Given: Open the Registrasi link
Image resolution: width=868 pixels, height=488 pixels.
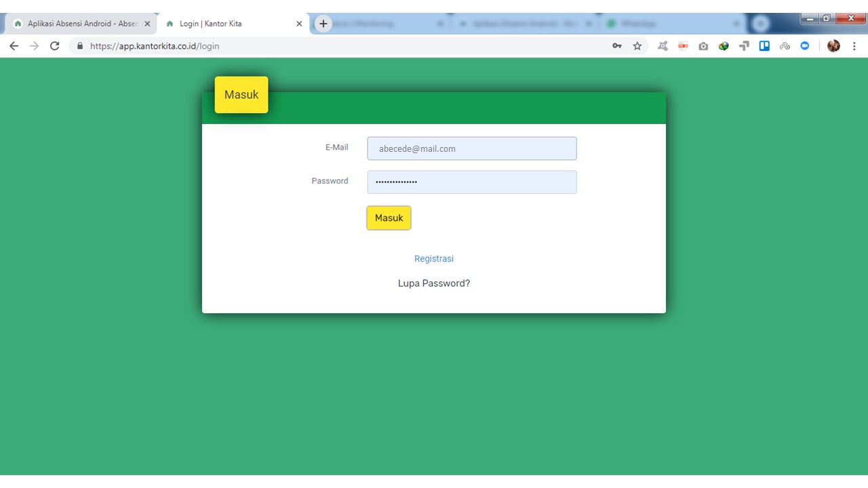Looking at the screenshot, I should pos(433,258).
